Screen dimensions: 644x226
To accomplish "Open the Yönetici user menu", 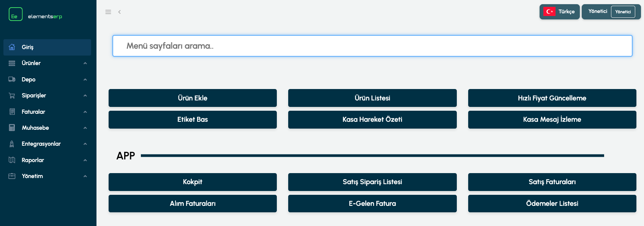I will (611, 12).
